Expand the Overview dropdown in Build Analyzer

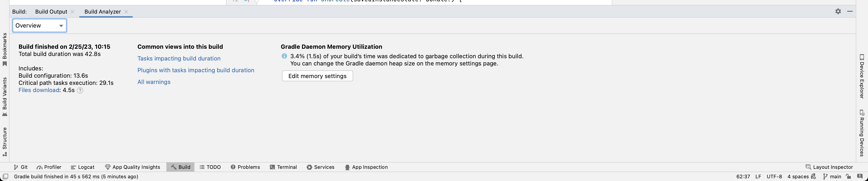(39, 26)
